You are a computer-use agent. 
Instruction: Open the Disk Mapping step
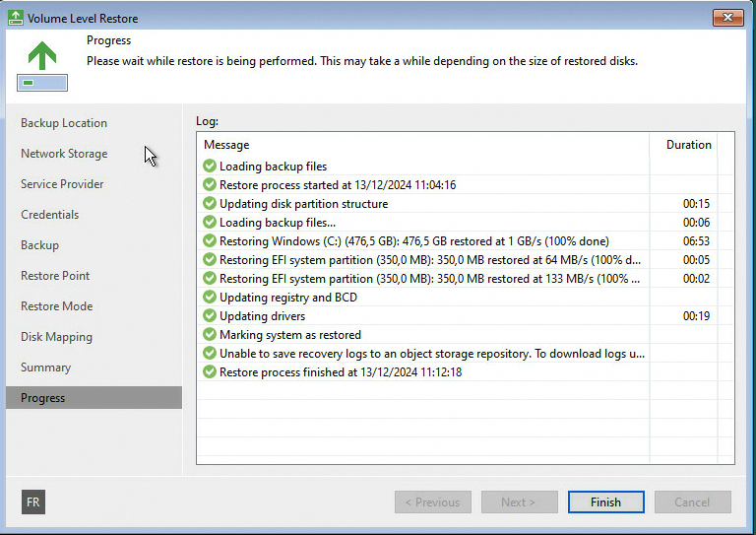[56, 337]
